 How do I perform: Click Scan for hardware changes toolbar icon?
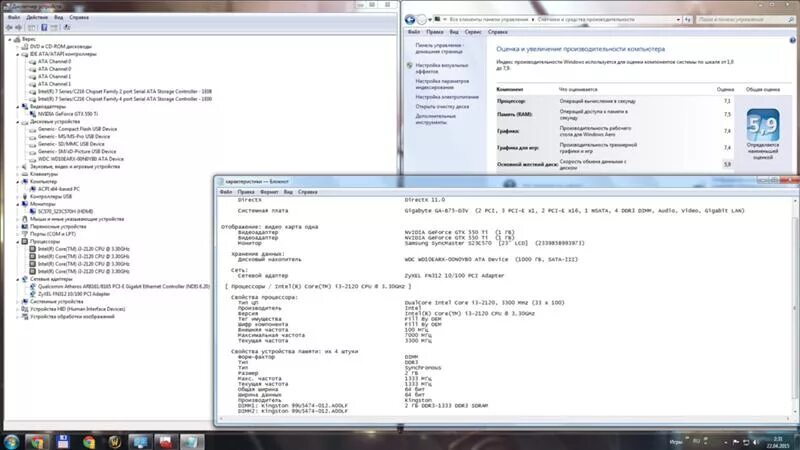click(x=67, y=28)
